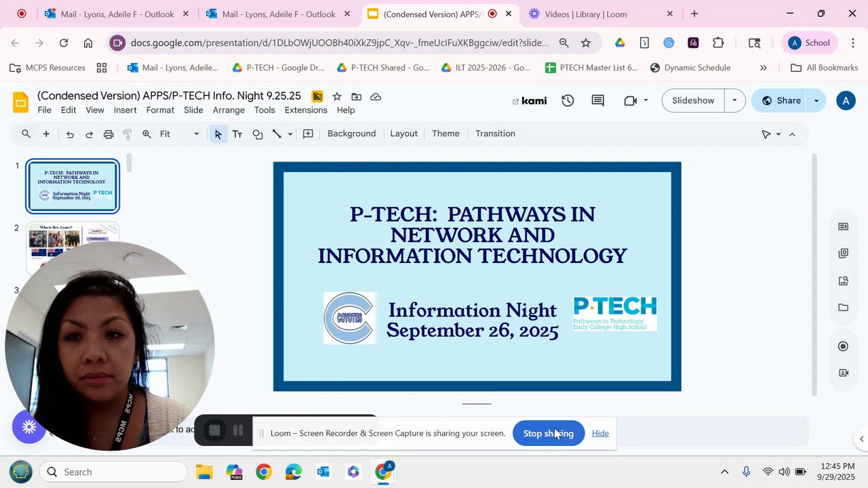
Task: Collapse the menus with the up chevron
Action: tap(792, 134)
